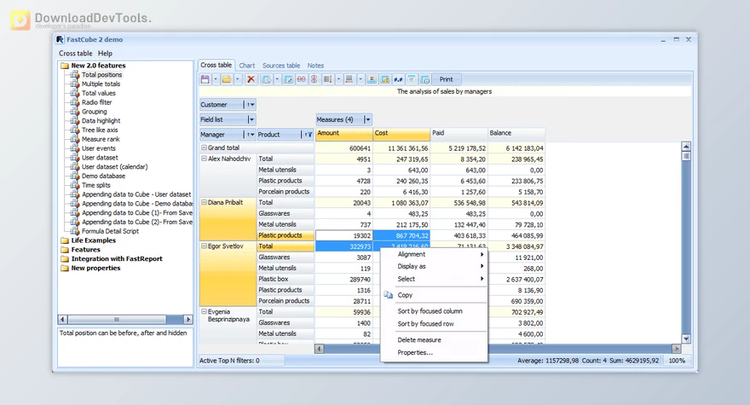Choose Delete measure from context menu
The image size is (750, 405).
coord(434,340)
